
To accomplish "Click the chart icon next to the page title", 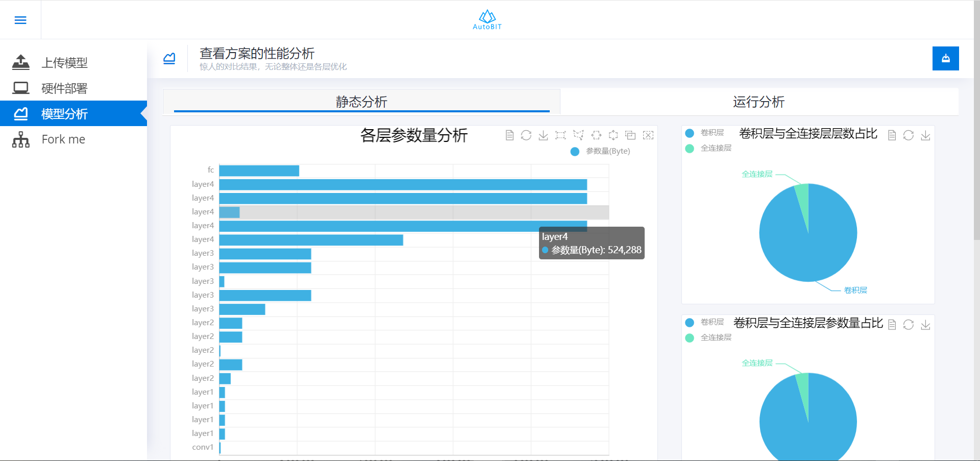I will click(x=169, y=59).
